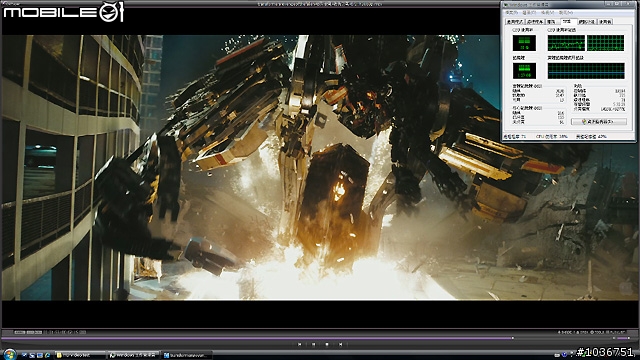Open the Windows Start orb
This screenshot has height=360, width=640.
pyautogui.click(x=9, y=353)
